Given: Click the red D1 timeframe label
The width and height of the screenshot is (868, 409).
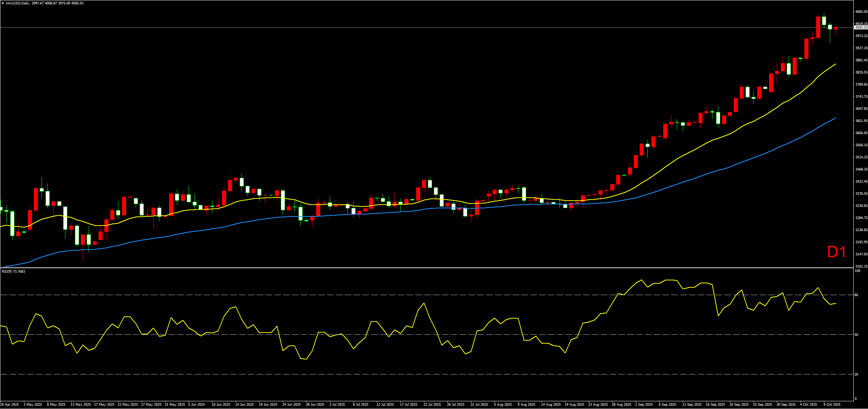Looking at the screenshot, I should pos(836,252).
